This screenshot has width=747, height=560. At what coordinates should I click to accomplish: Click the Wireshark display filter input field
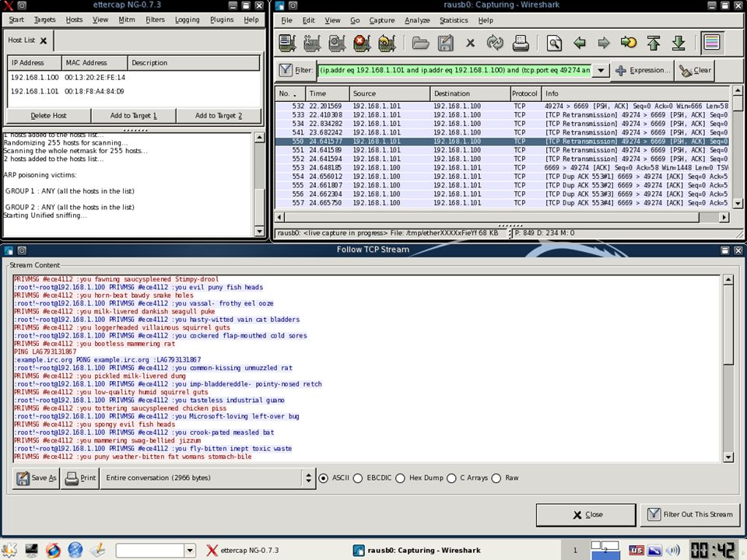click(x=455, y=70)
